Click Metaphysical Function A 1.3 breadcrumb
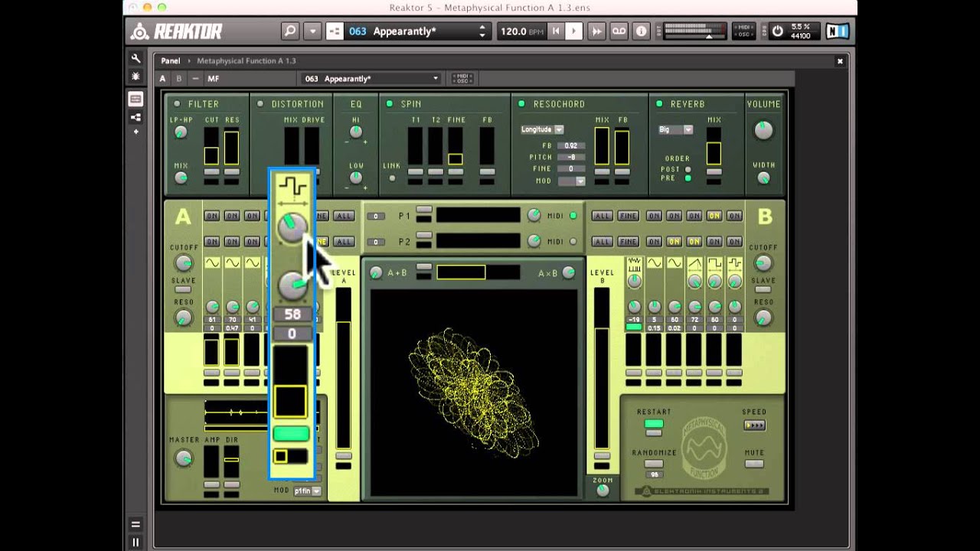Viewport: 980px width, 551px height. 247,60
